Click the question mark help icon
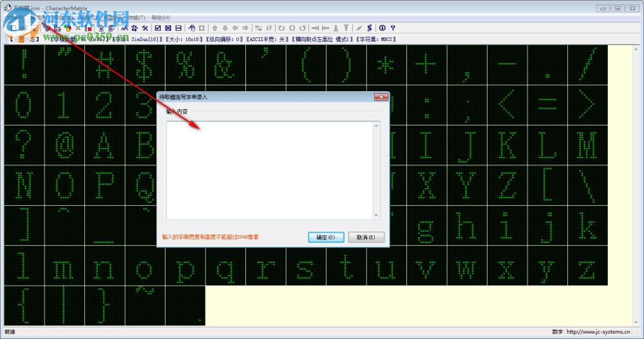The width and height of the screenshot is (644, 339). (x=393, y=28)
